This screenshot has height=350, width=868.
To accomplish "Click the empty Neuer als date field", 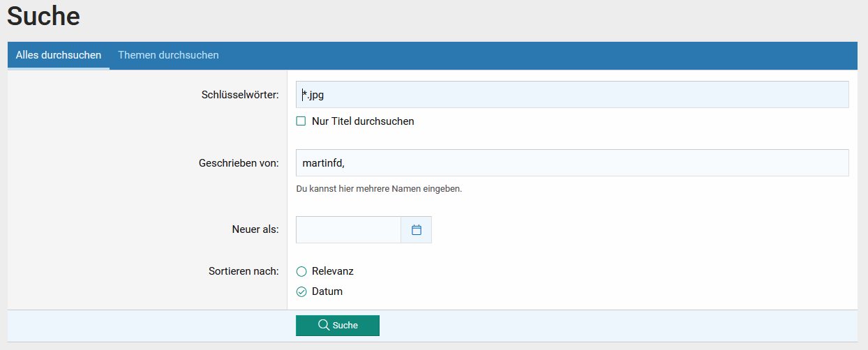I will (348, 230).
